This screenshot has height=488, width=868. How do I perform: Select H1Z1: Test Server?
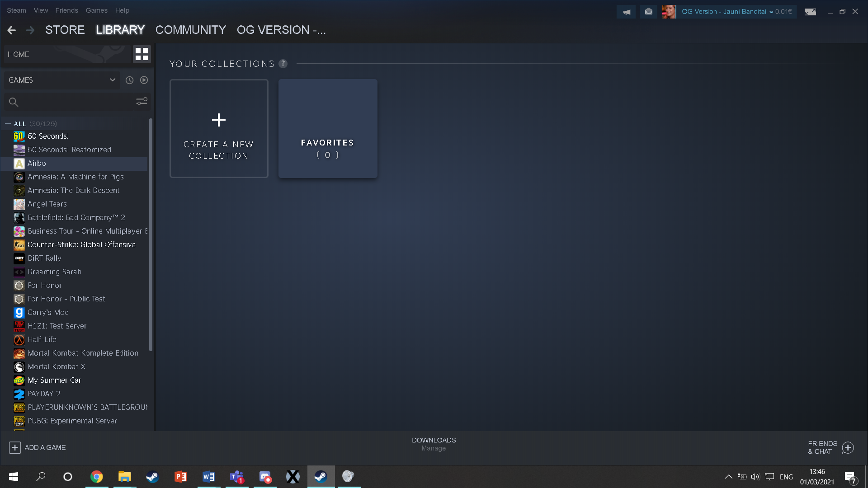pyautogui.click(x=74, y=326)
